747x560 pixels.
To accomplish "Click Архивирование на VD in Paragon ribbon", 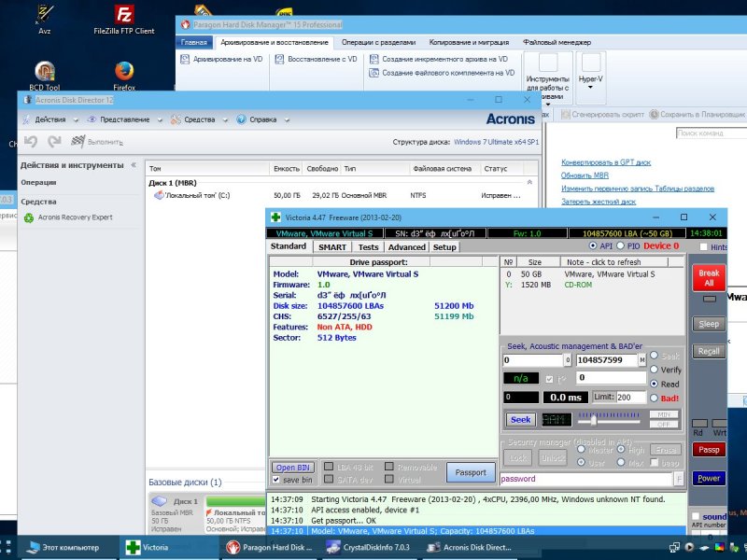I will coord(221,59).
